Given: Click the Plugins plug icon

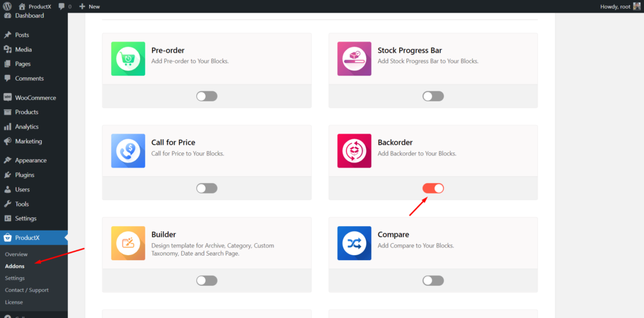Looking at the screenshot, I should click(x=8, y=175).
